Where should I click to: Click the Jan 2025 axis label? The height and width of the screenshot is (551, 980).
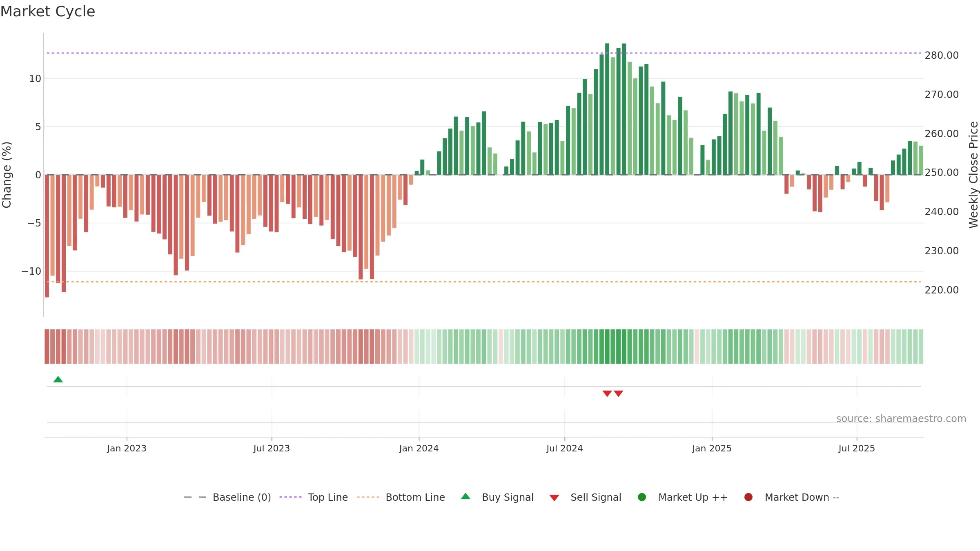click(x=712, y=448)
